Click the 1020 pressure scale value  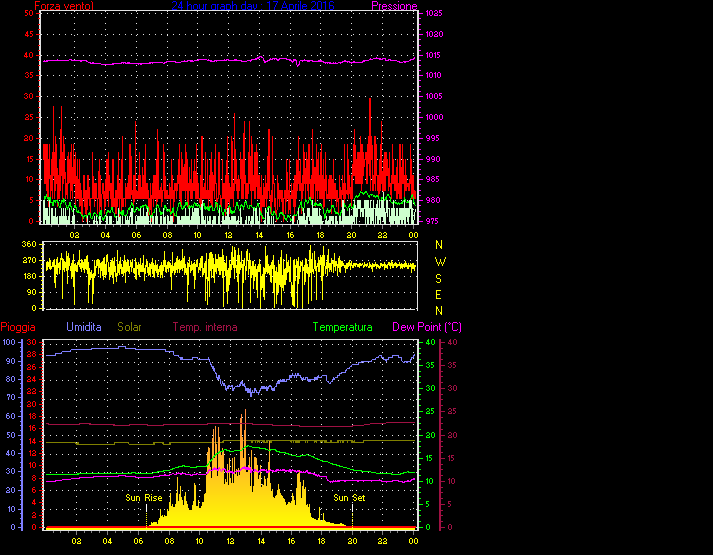click(434, 34)
